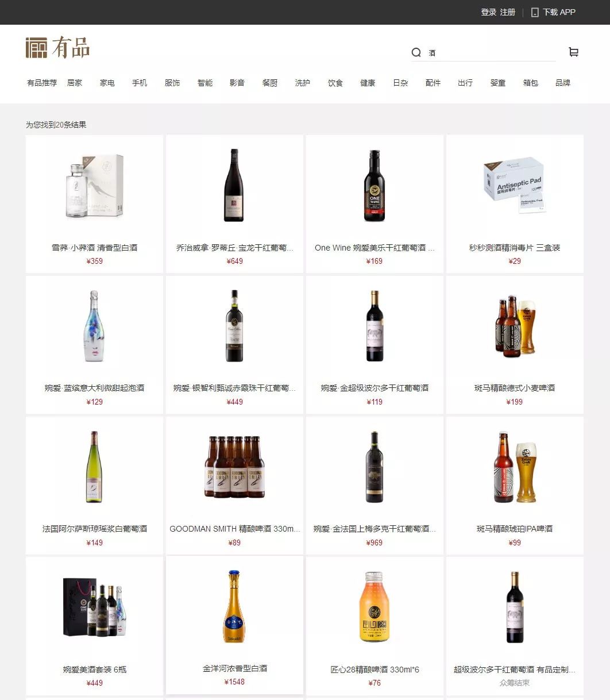Open the 家电 category
This screenshot has height=700, width=610.
(107, 83)
